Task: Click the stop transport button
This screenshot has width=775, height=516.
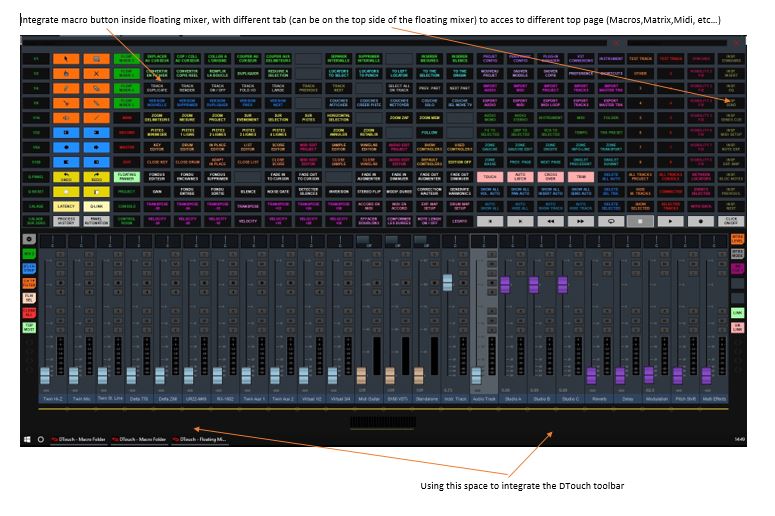Action: (x=640, y=221)
